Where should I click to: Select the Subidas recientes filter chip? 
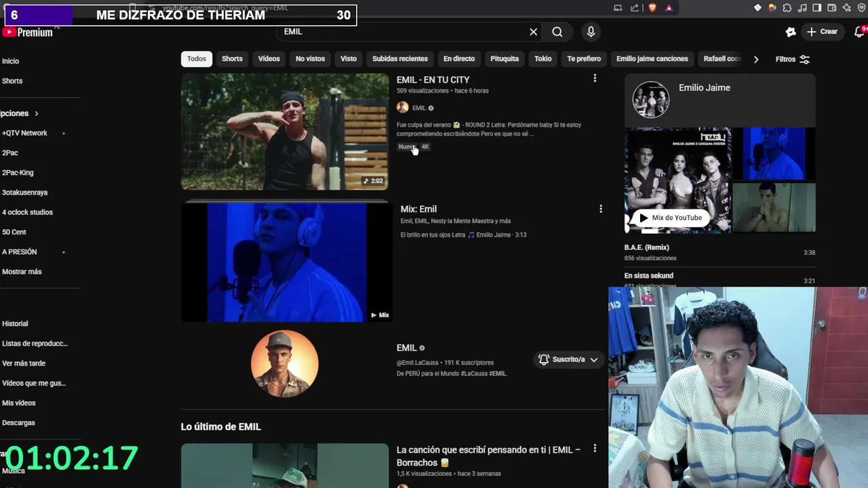[x=400, y=59]
